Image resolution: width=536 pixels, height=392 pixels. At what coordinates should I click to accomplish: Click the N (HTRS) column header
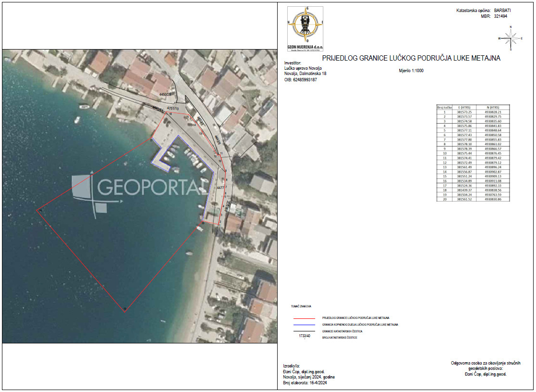pyautogui.click(x=493, y=107)
